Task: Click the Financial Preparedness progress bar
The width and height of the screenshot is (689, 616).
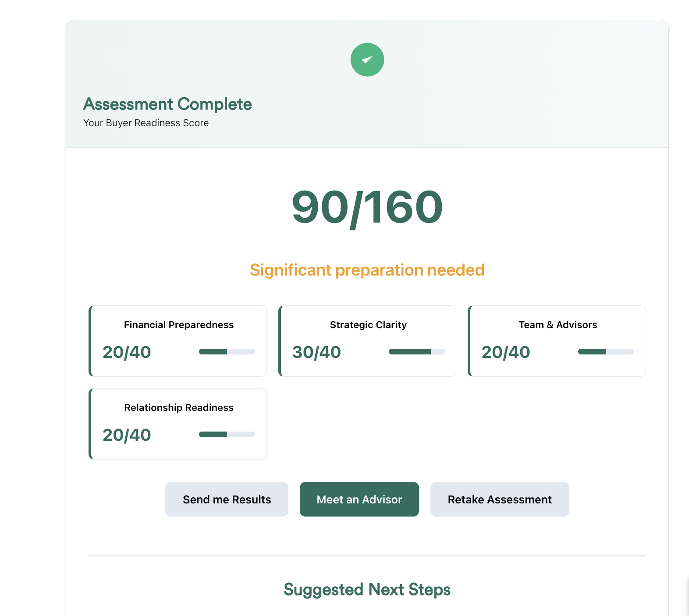Action: [x=227, y=351]
